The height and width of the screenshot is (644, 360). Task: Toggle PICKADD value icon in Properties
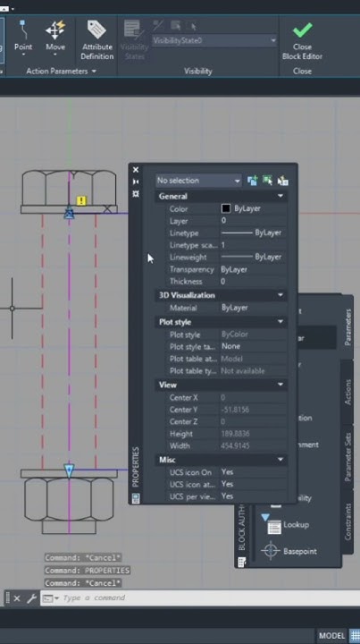252,181
